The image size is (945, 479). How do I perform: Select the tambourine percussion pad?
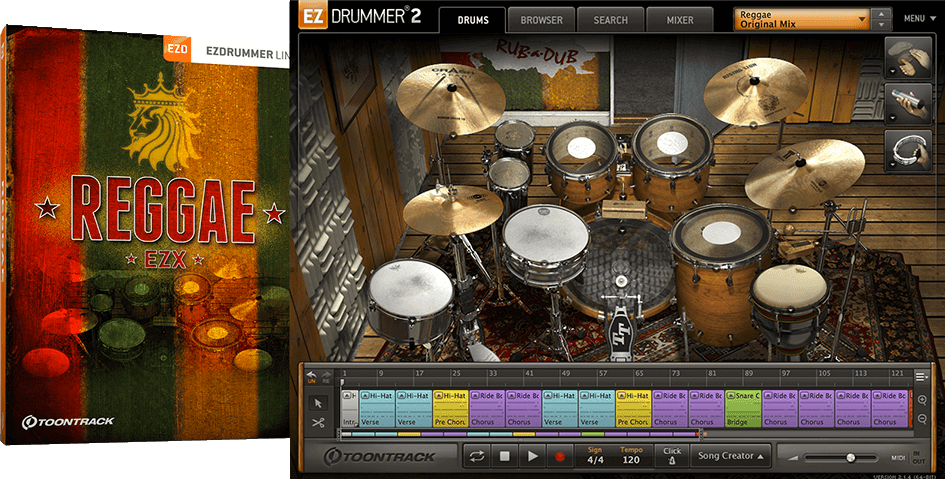(x=908, y=151)
